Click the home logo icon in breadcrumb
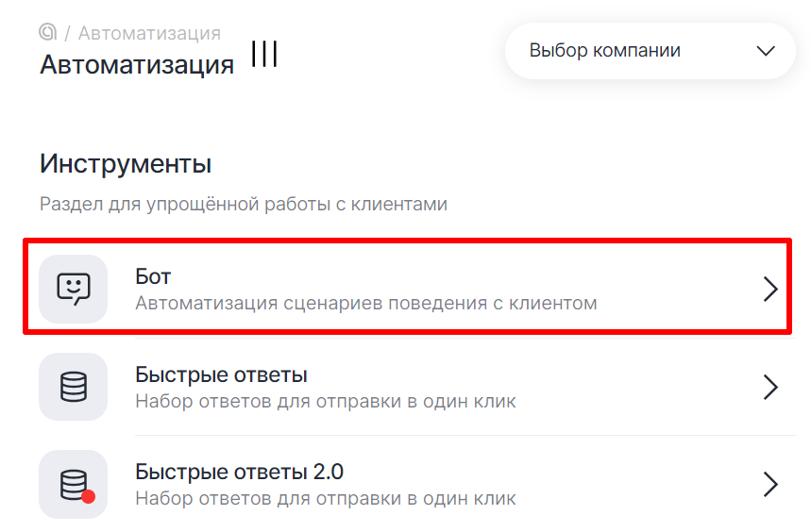 click(x=48, y=33)
